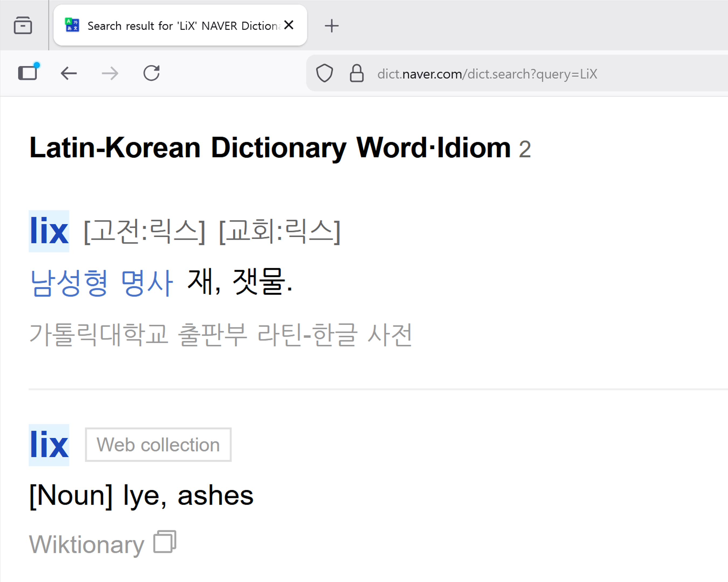Click the Wiktionary source link
Image resolution: width=728 pixels, height=582 pixels.
[x=87, y=544]
